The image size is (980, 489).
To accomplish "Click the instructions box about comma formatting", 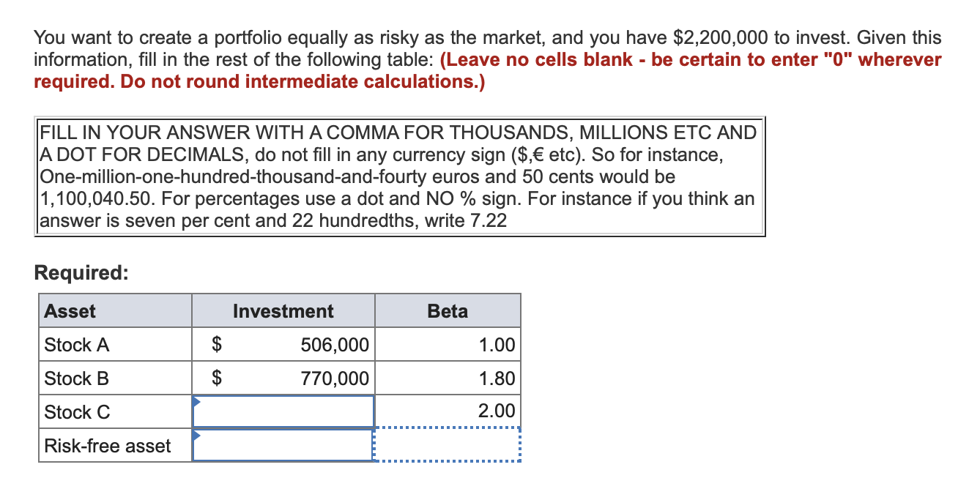I will pyautogui.click(x=401, y=177).
